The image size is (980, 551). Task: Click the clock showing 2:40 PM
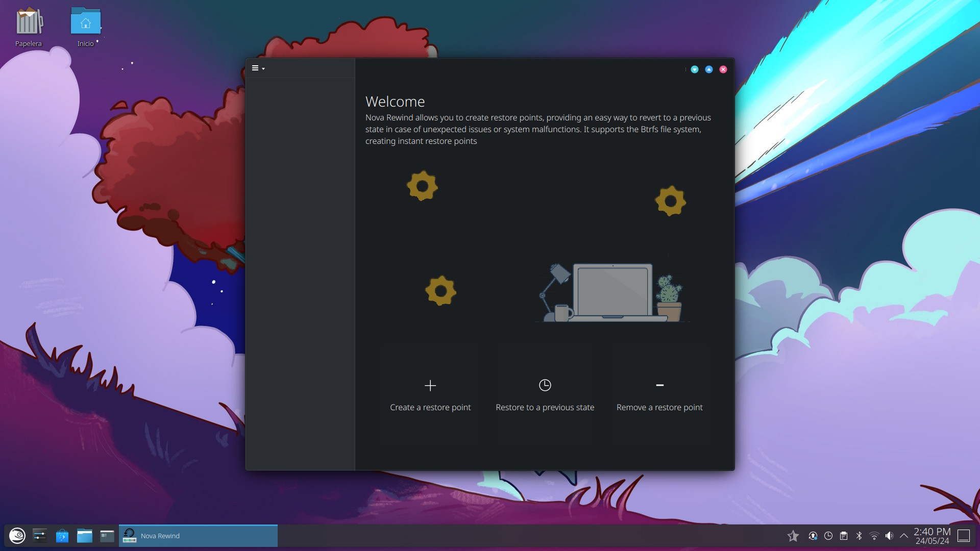tap(932, 536)
